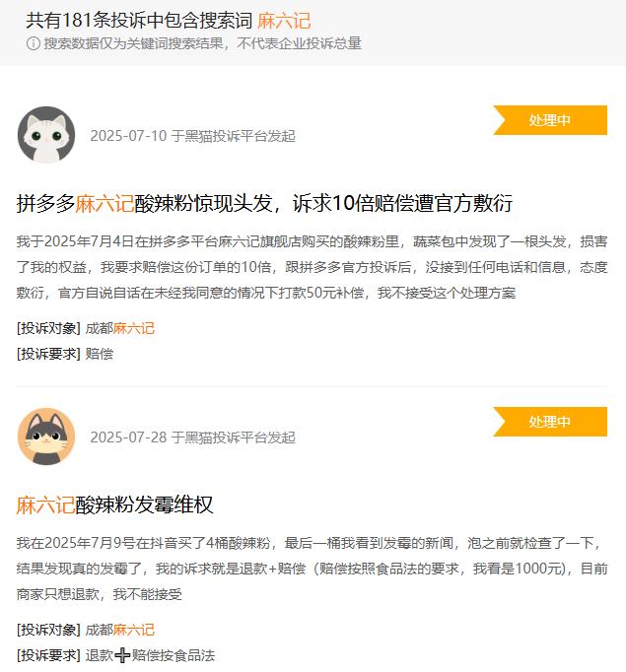Click the plus icon in 退款➕赔偿按食品法

click(122, 655)
